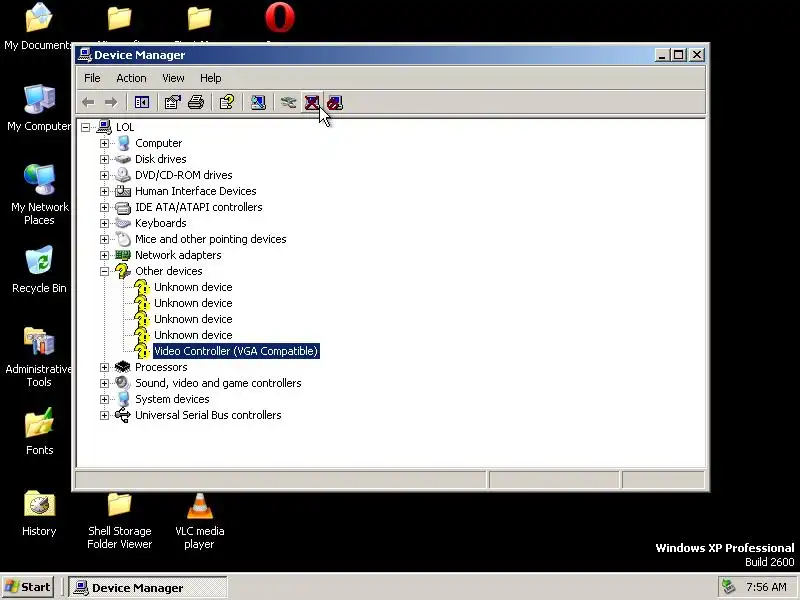
Task: Open the Action menu
Action: [131, 78]
